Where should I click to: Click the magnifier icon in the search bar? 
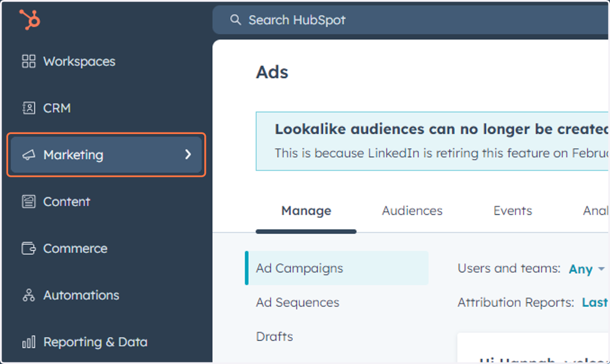point(235,20)
